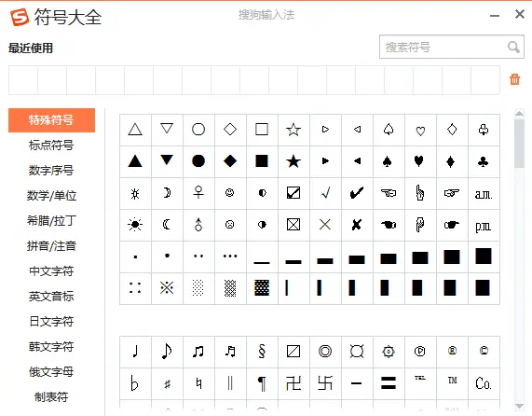532x416 pixels.
Task: Click the orange trash icon to clear recent symbols
Action: [514, 79]
